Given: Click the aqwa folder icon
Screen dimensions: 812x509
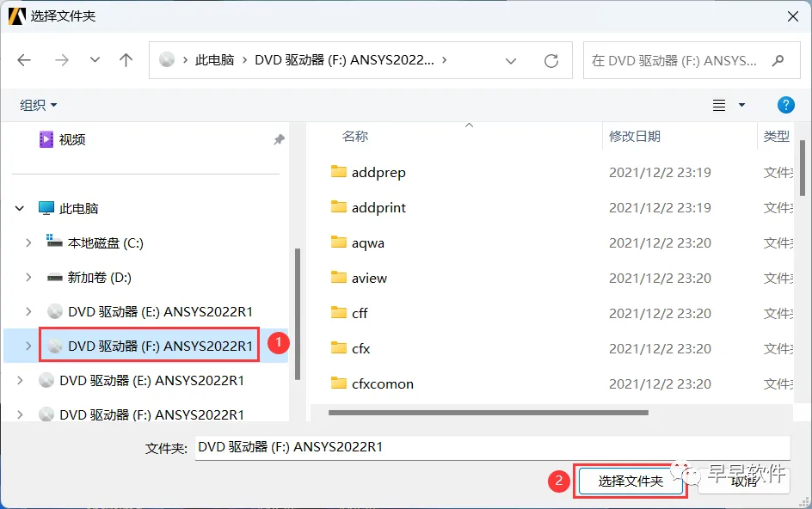Looking at the screenshot, I should tap(339, 242).
